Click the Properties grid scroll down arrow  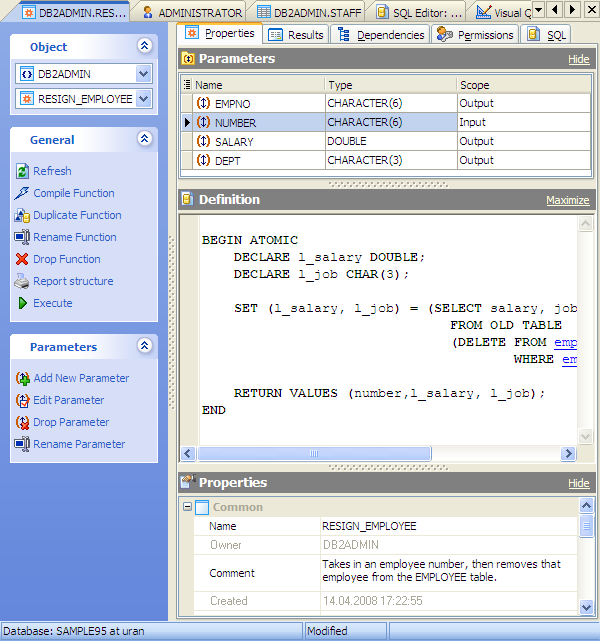click(586, 607)
